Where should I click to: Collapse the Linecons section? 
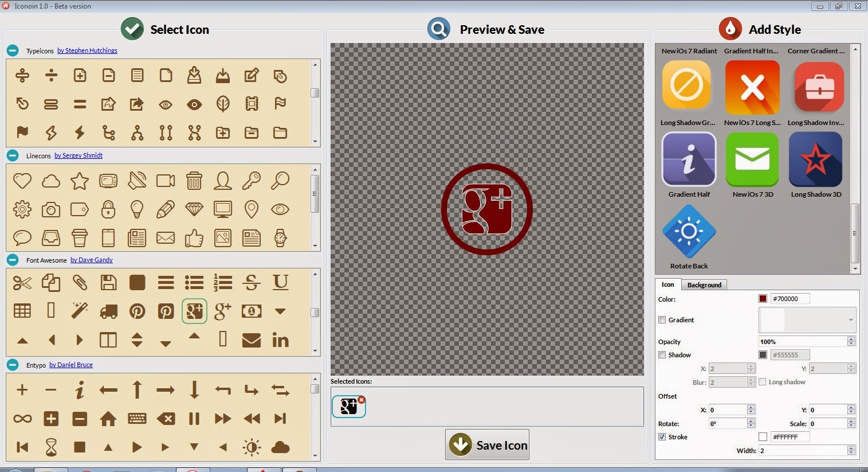[x=13, y=155]
